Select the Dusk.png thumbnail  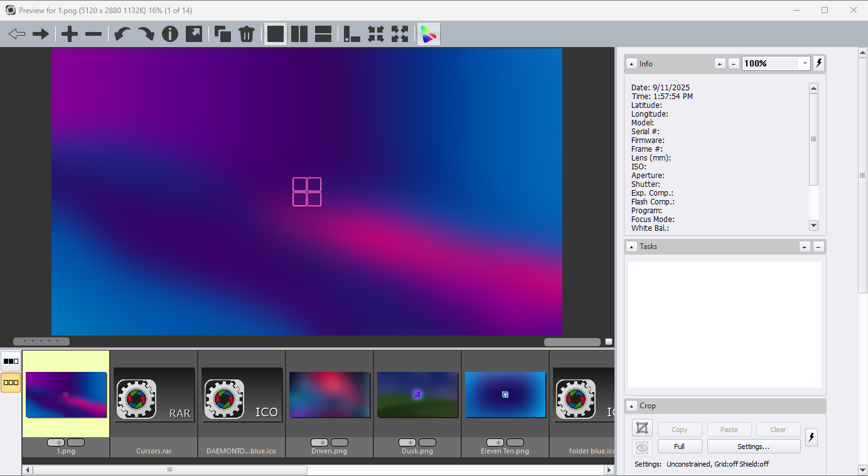click(x=417, y=394)
